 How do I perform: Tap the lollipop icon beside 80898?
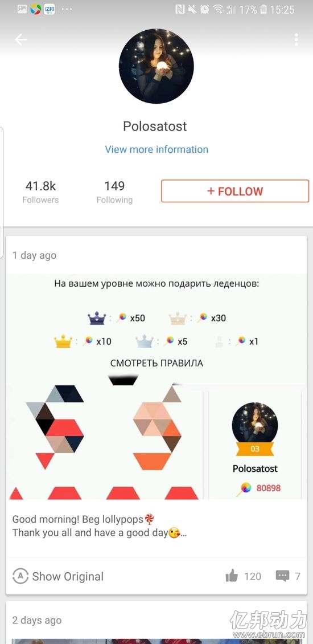(x=245, y=488)
